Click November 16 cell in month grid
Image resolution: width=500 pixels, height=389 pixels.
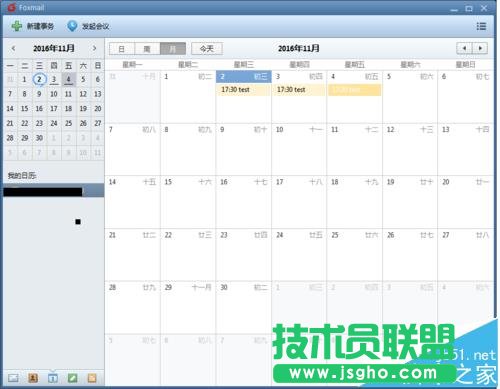point(243,202)
